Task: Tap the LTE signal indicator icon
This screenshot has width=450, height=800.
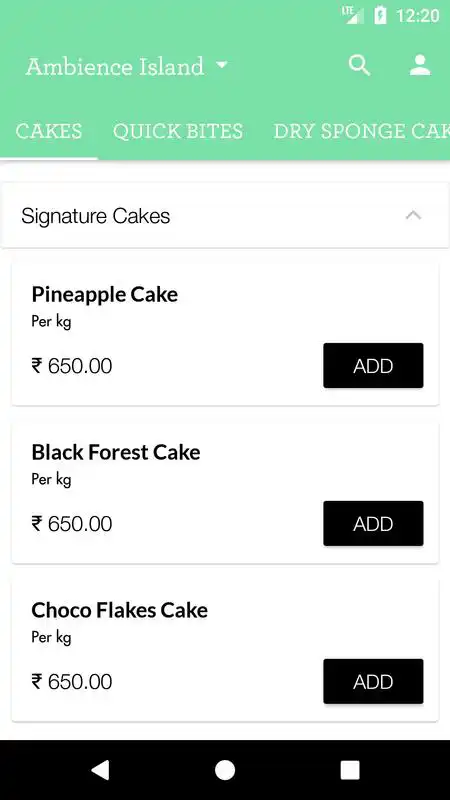Action: pyautogui.click(x=353, y=15)
